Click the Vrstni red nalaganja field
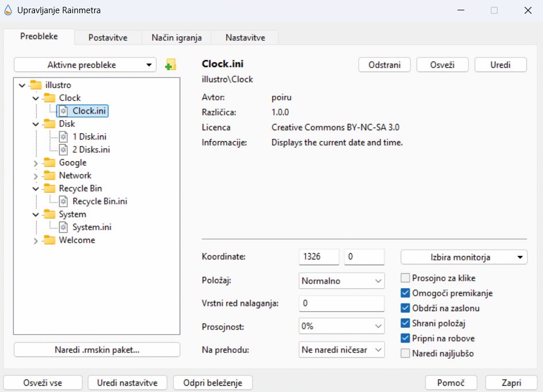 tap(342, 304)
